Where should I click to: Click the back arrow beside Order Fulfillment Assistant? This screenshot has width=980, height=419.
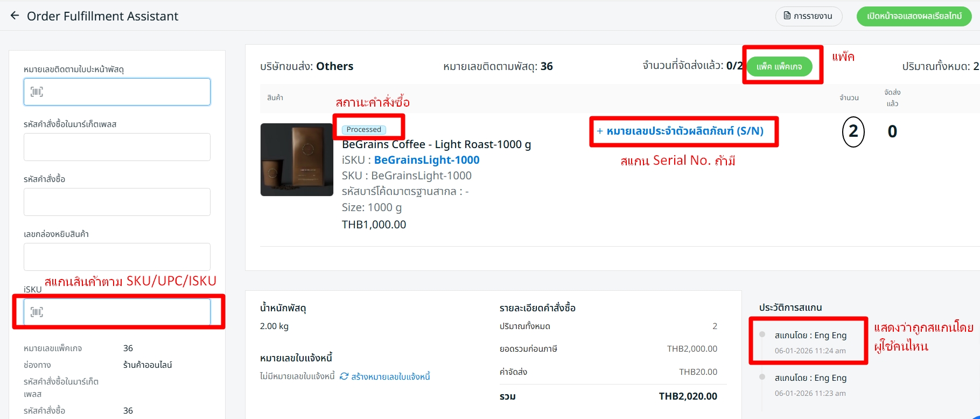[x=15, y=16]
